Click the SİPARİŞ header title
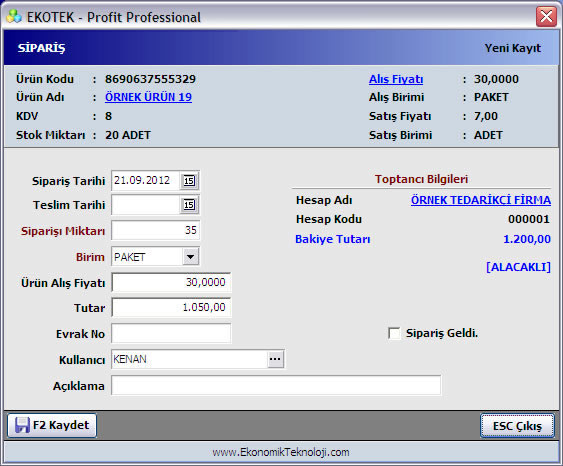 coord(42,48)
